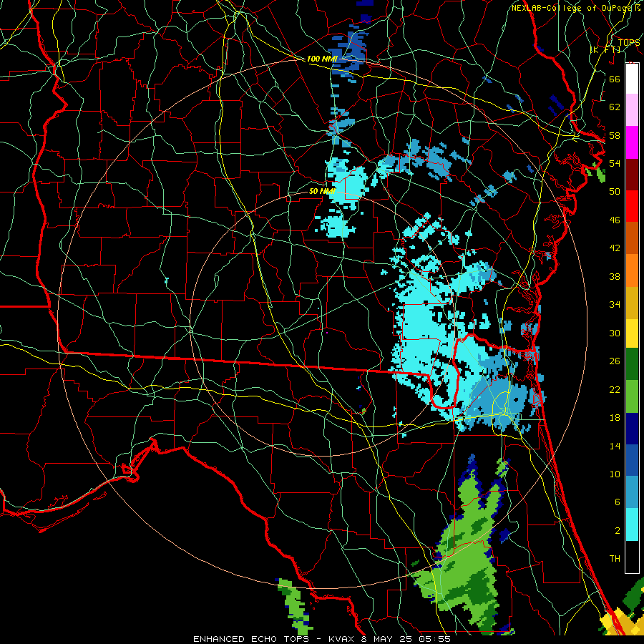This screenshot has height=644, width=644.
Task: Click the '2' legend value
Action: coord(617,530)
